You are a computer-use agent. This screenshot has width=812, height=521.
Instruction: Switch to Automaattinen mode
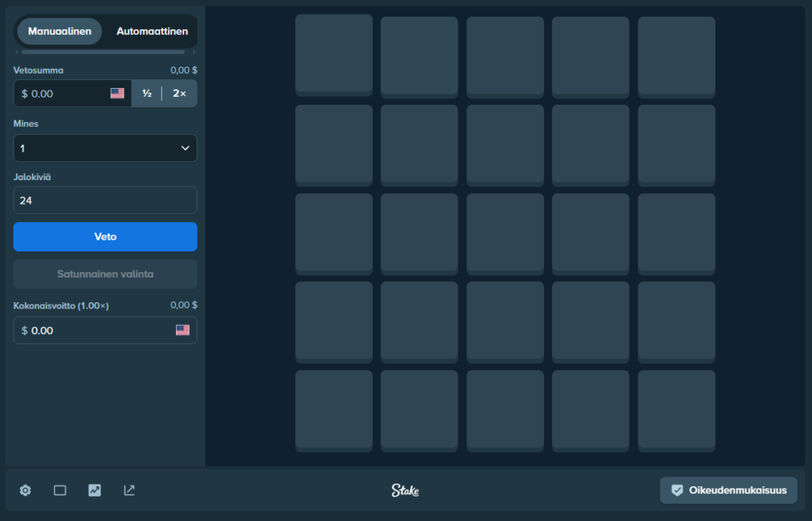tap(151, 32)
